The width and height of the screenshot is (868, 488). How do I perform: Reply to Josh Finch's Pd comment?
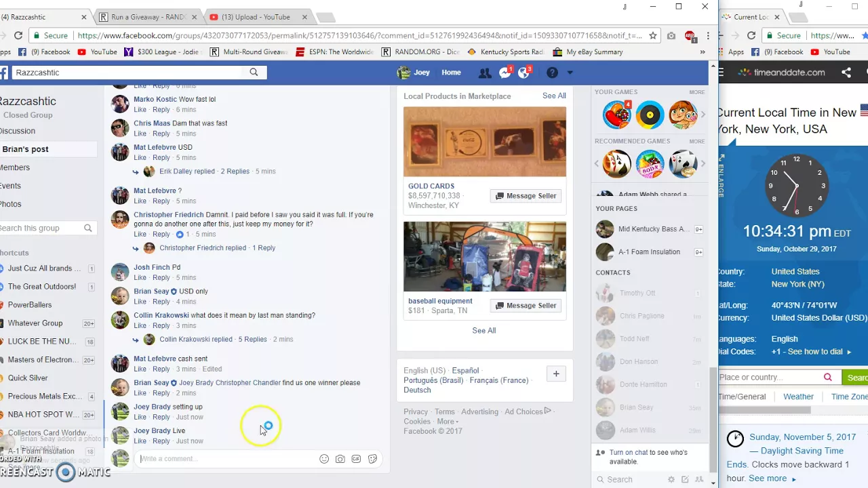[161, 278]
